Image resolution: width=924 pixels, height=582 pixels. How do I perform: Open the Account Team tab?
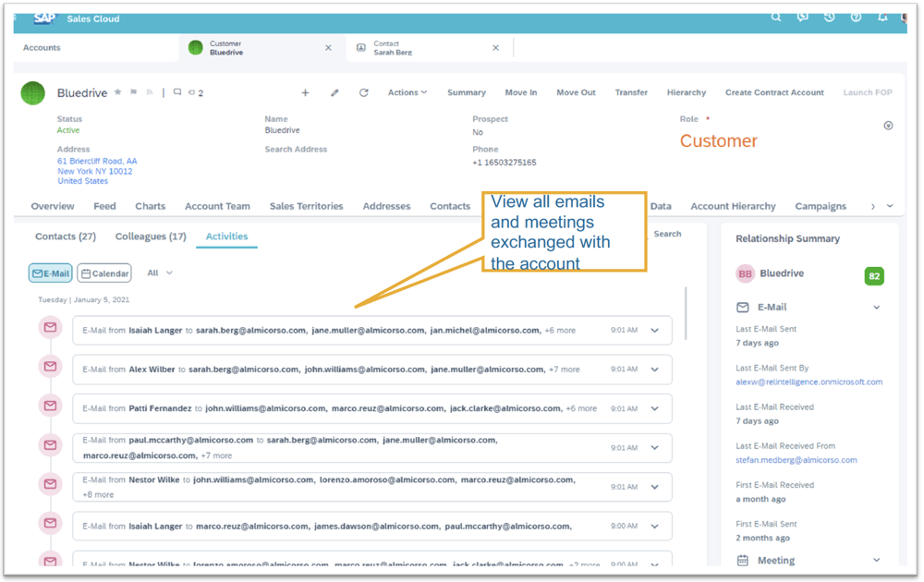(217, 206)
